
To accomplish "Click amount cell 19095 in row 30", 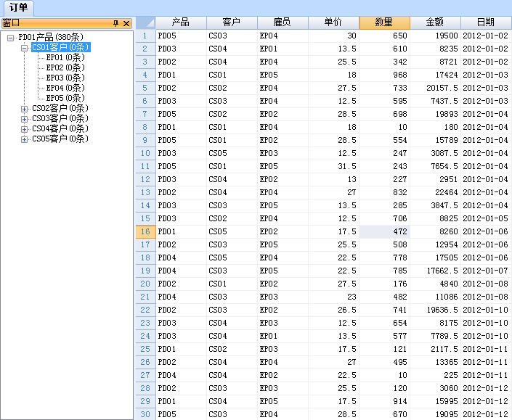I will [x=435, y=414].
